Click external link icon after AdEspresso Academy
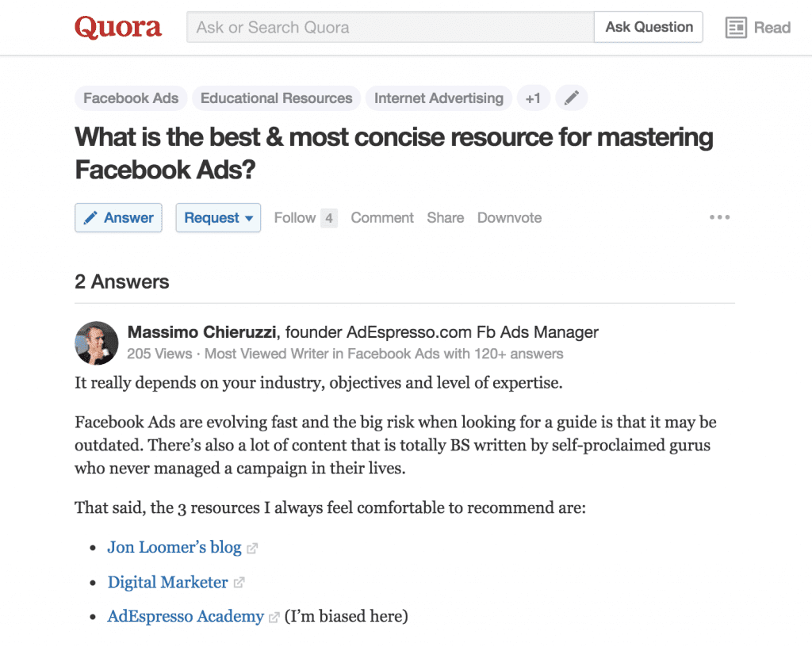 click(274, 618)
